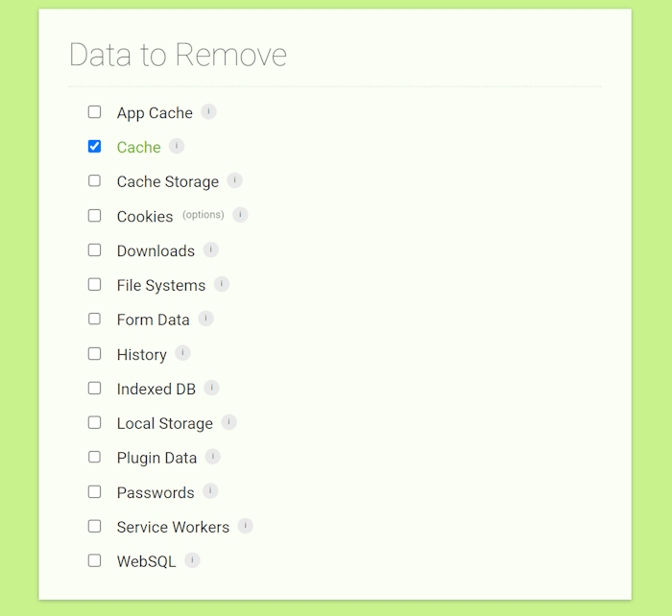
Task: Show info for Passwords entry
Action: 210,491
